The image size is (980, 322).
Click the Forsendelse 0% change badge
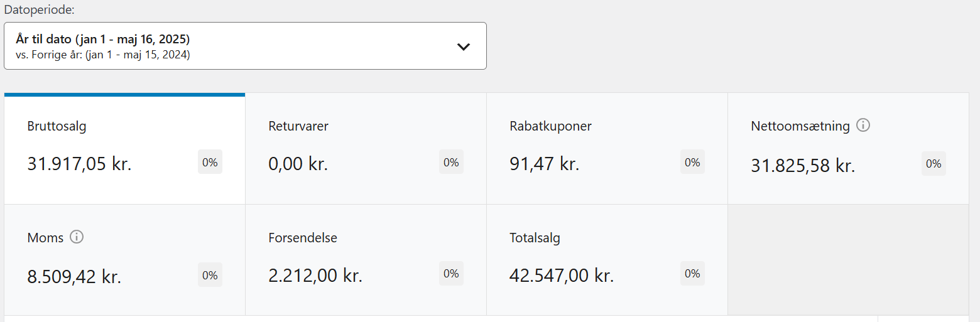[451, 274]
